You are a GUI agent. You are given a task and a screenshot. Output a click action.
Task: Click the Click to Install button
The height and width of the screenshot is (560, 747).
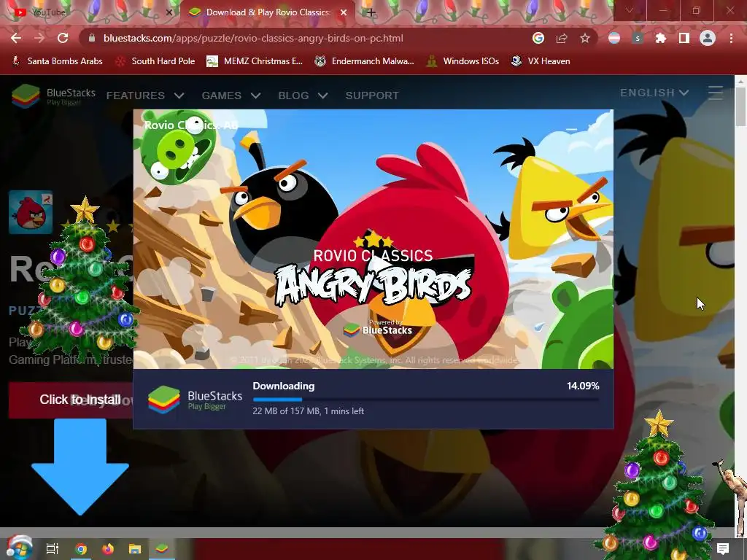click(71, 400)
